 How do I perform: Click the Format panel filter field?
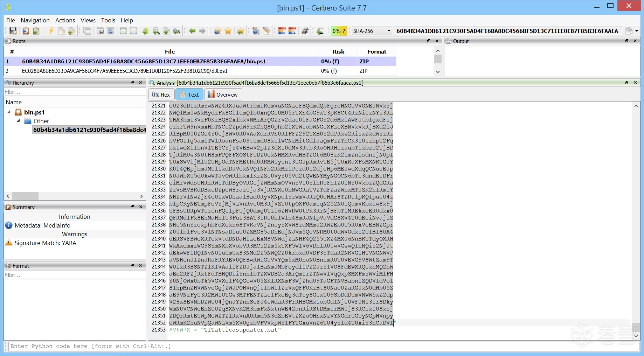coord(75,275)
